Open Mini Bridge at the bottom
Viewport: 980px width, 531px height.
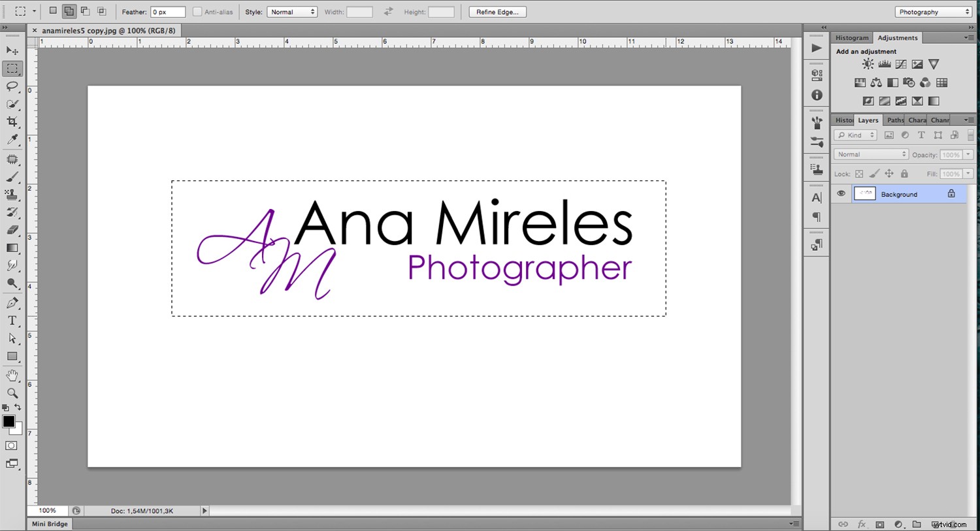49,523
